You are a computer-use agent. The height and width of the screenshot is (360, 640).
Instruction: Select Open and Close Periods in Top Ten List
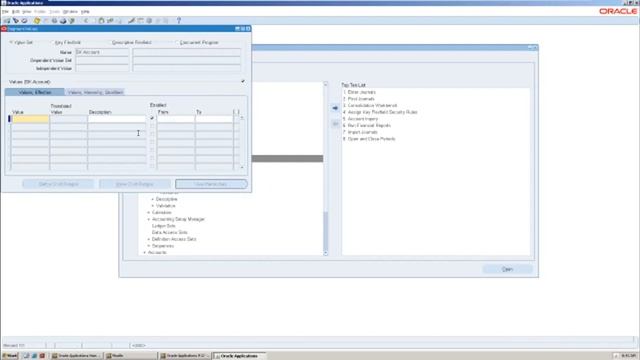coord(371,139)
